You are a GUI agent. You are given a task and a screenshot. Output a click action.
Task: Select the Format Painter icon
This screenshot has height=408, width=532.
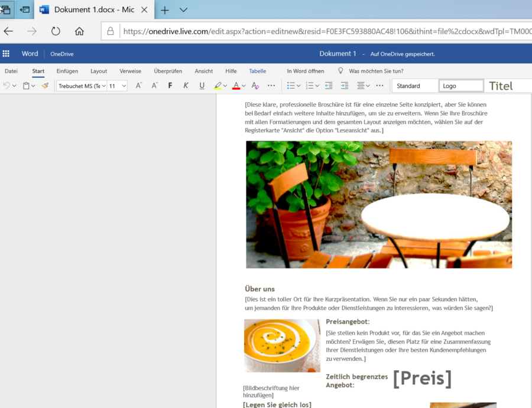tap(45, 85)
